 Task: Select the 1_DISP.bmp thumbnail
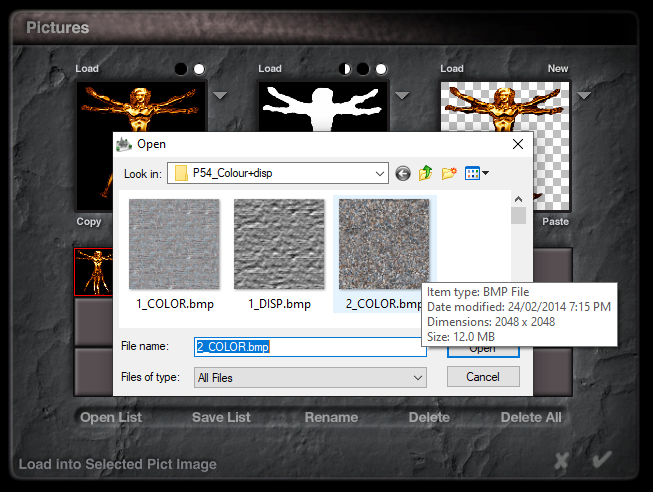pos(279,244)
